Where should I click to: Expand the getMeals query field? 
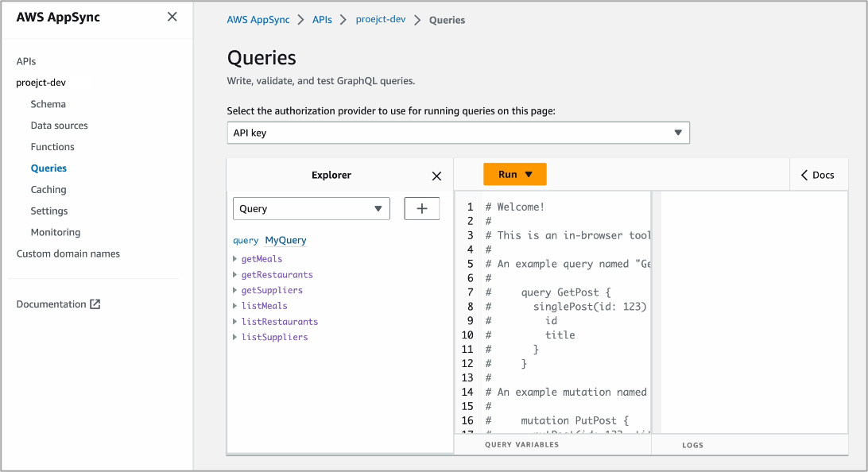(x=235, y=259)
